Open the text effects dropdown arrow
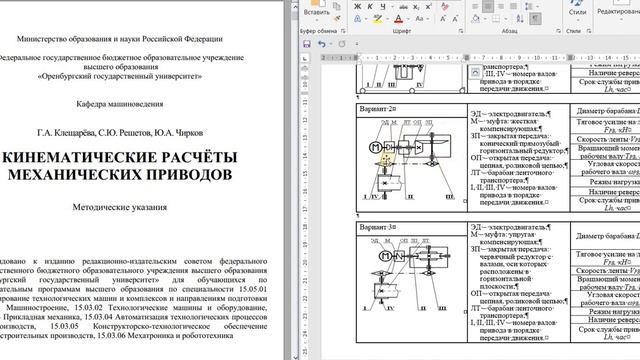Image resolution: width=640 pixels, height=360 pixels. tap(366, 19)
